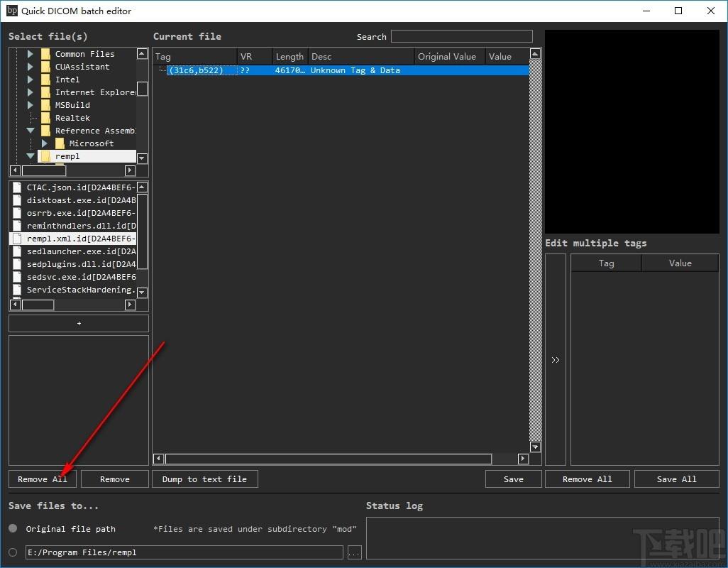Click the osrrb.exe file icon
The image size is (728, 568).
tap(17, 213)
